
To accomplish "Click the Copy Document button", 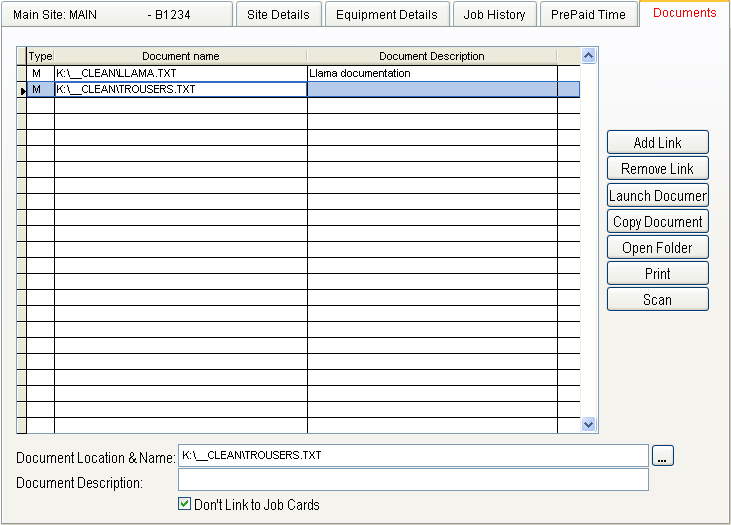I will click(657, 221).
